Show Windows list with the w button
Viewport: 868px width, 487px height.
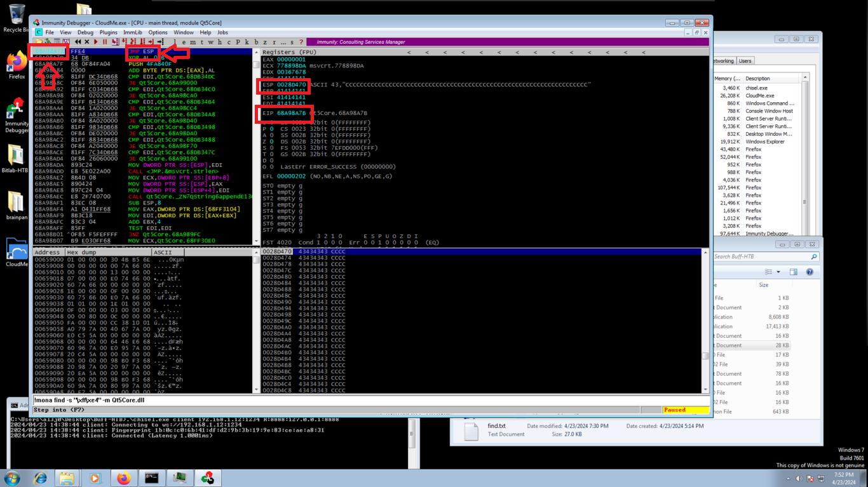210,42
